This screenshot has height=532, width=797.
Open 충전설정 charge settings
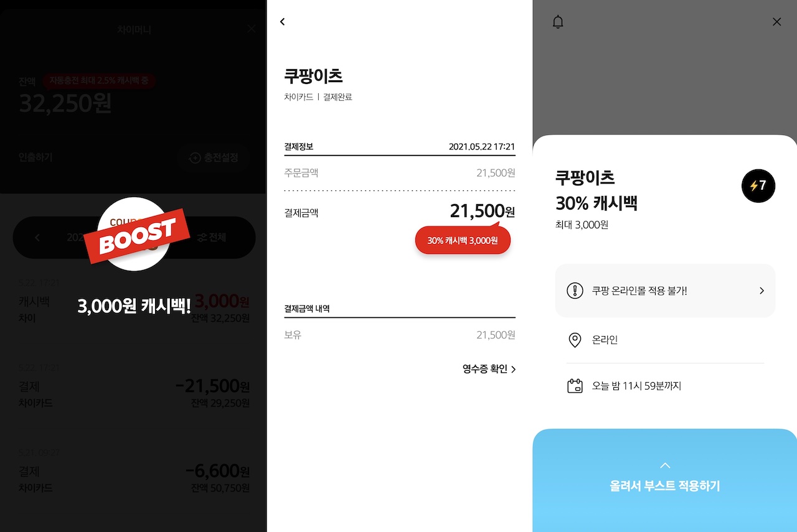point(214,158)
